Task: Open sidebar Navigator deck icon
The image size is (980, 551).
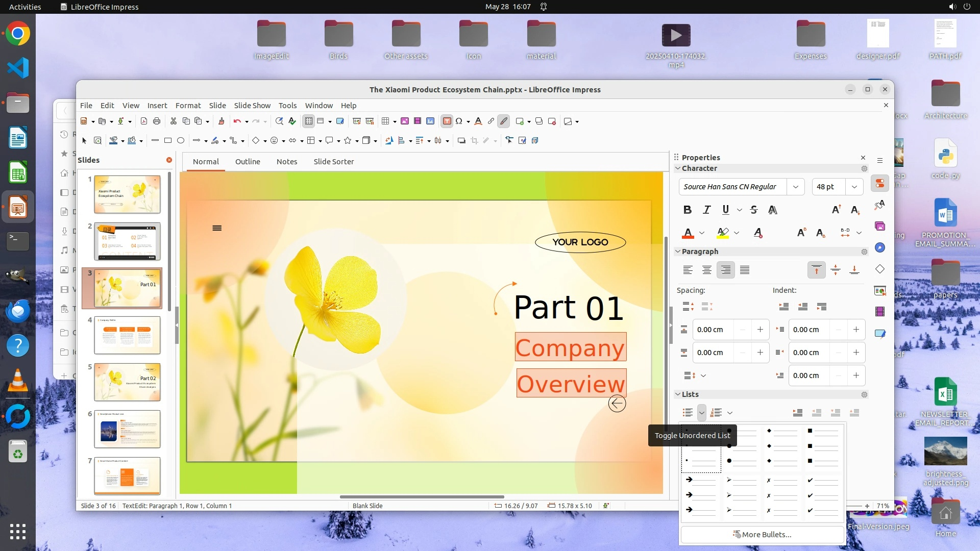Action: coord(880,247)
